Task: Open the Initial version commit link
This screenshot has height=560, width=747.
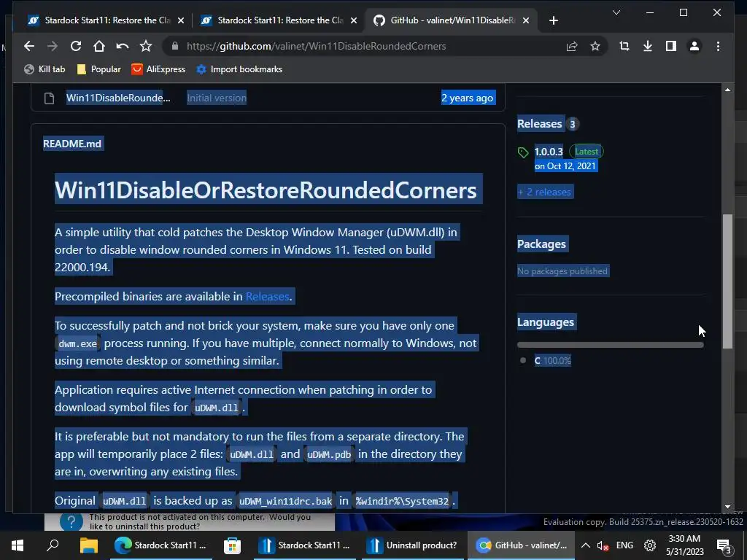Action: coord(217,98)
